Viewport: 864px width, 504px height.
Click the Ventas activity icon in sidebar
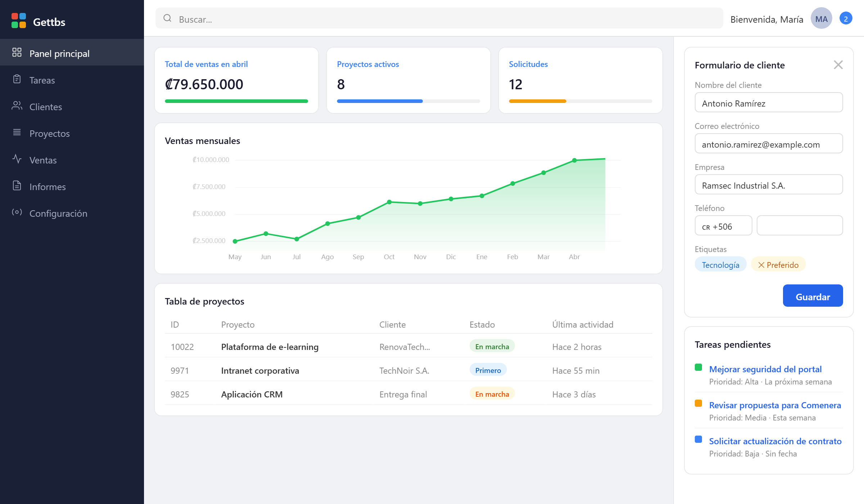point(17,159)
